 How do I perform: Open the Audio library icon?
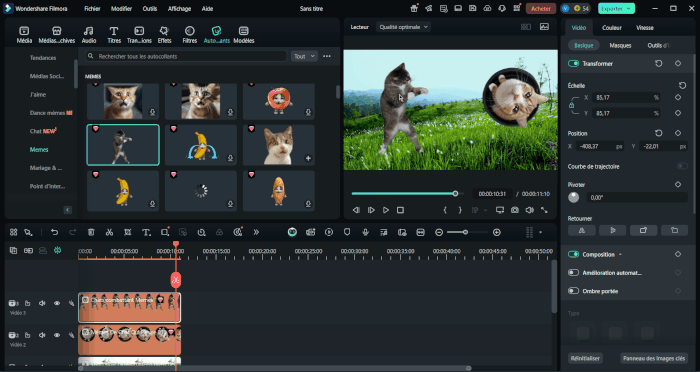[89, 34]
